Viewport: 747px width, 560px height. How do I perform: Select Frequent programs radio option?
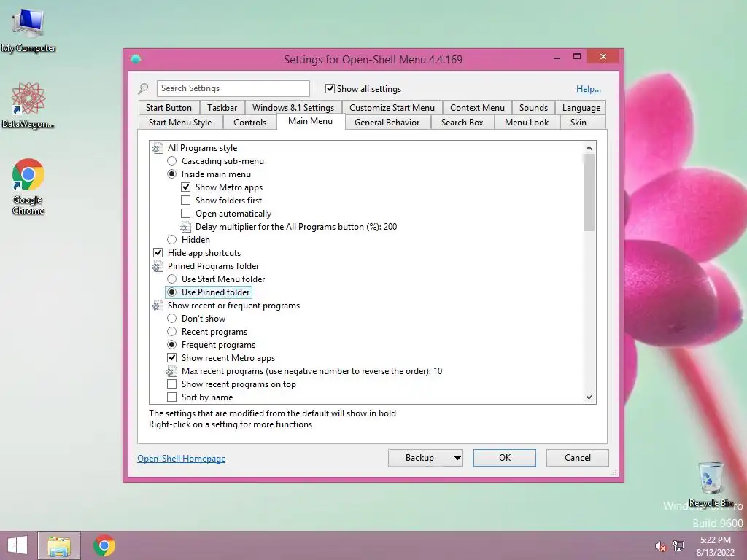click(x=172, y=345)
